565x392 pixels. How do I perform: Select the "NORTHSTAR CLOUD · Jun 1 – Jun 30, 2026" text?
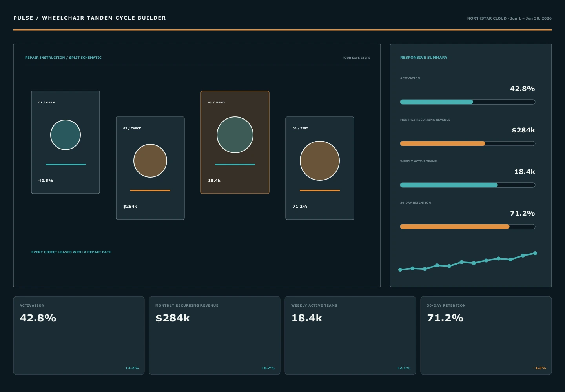click(509, 18)
